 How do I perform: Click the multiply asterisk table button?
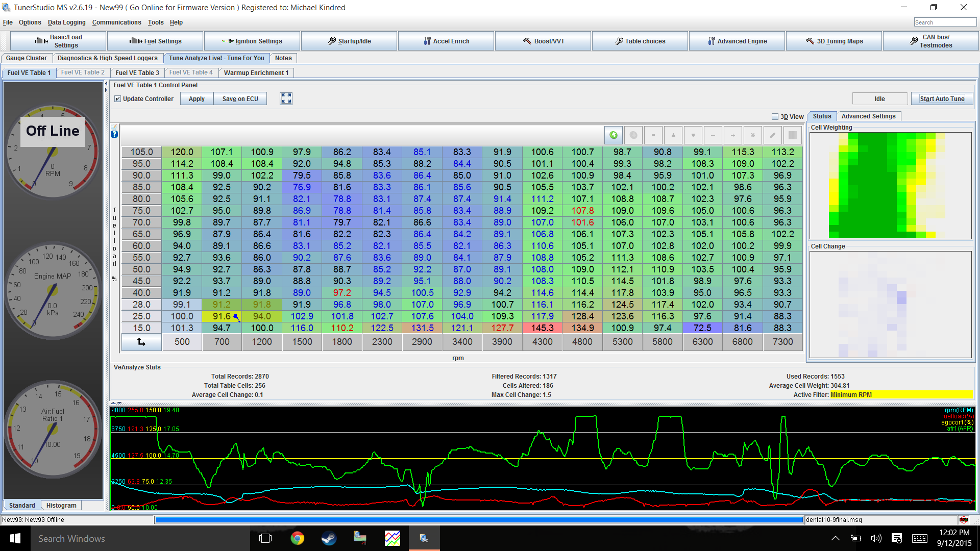pyautogui.click(x=752, y=135)
